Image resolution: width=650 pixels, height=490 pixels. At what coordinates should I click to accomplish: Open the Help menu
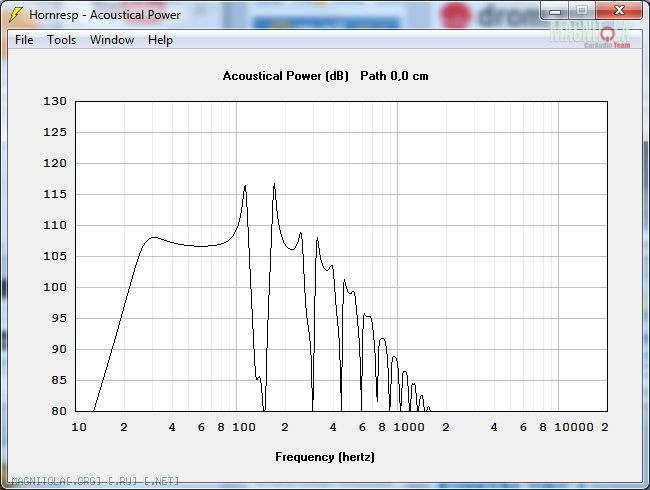click(x=160, y=40)
